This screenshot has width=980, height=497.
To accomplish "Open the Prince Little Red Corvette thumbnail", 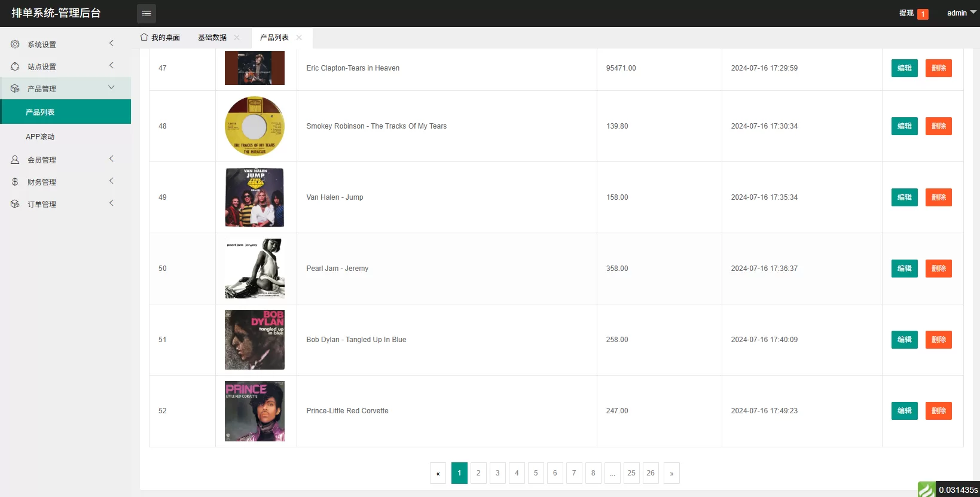I will click(x=255, y=411).
